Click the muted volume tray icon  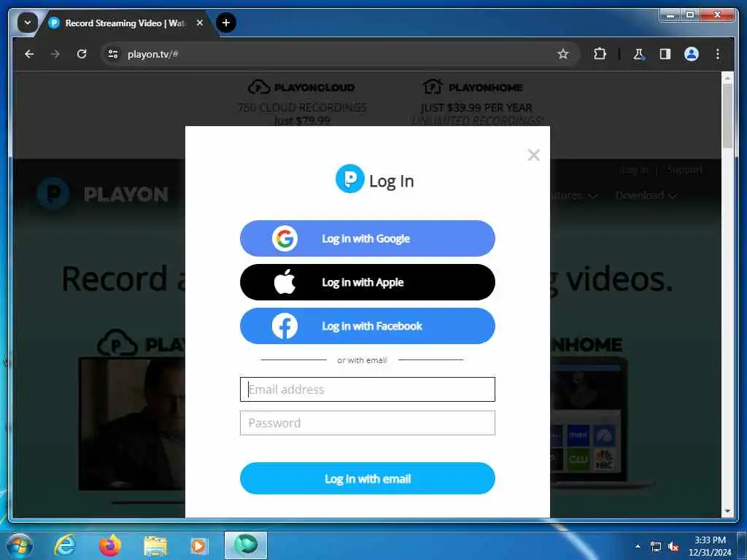(x=673, y=547)
